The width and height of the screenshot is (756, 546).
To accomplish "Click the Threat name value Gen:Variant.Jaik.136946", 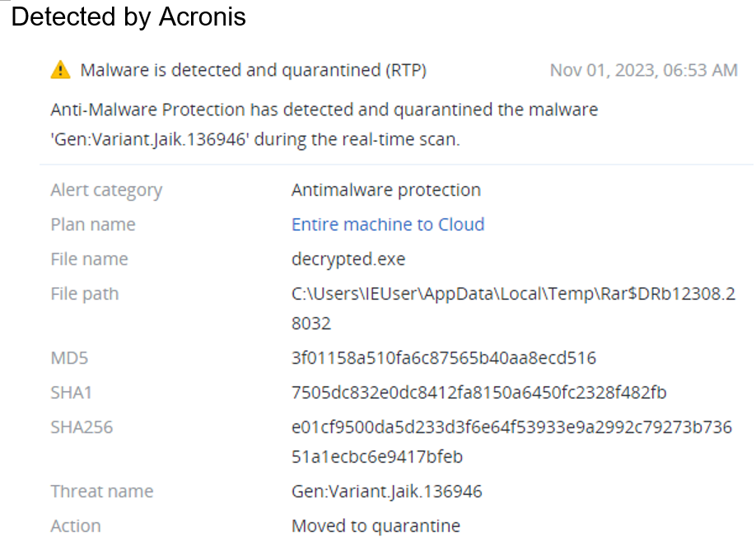I will pyautogui.click(x=387, y=492).
